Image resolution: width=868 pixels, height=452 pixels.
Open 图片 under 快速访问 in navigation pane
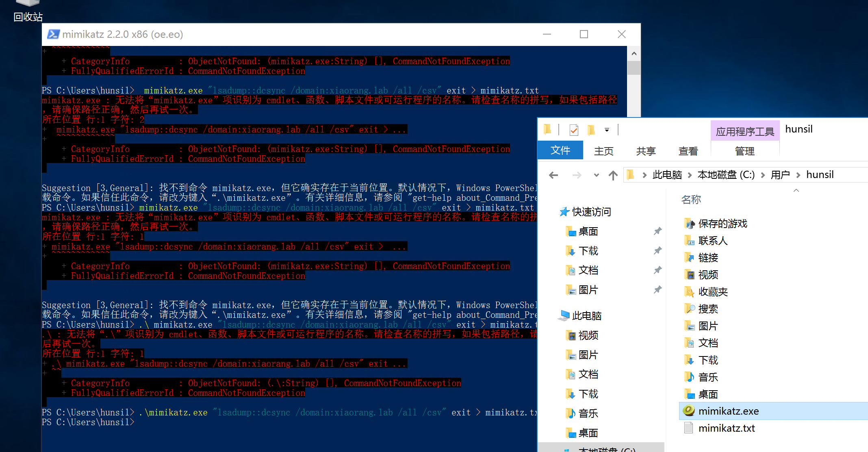point(582,290)
